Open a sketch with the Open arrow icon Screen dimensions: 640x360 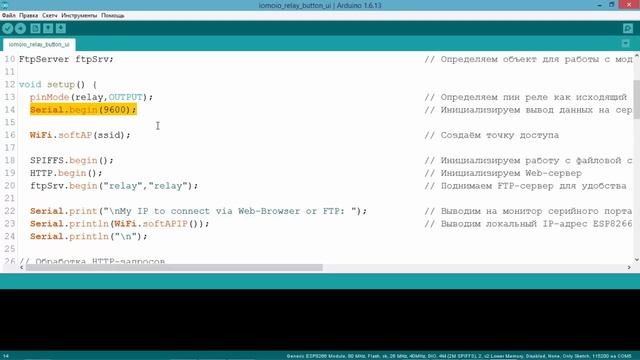tap(48, 28)
